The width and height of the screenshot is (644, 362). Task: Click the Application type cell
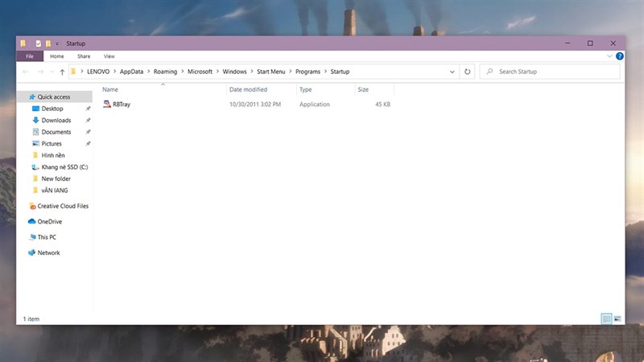pos(315,105)
